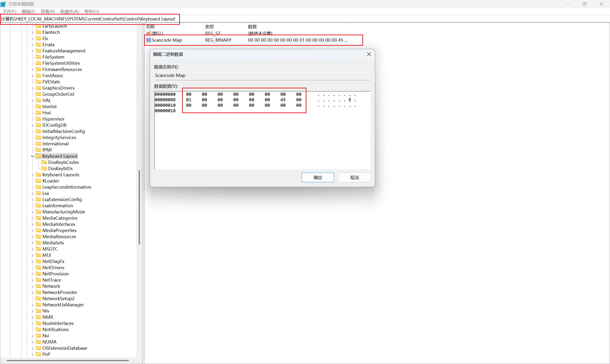Click the Keyboard Layout folder icon
The width and height of the screenshot is (610, 364).
click(x=39, y=156)
